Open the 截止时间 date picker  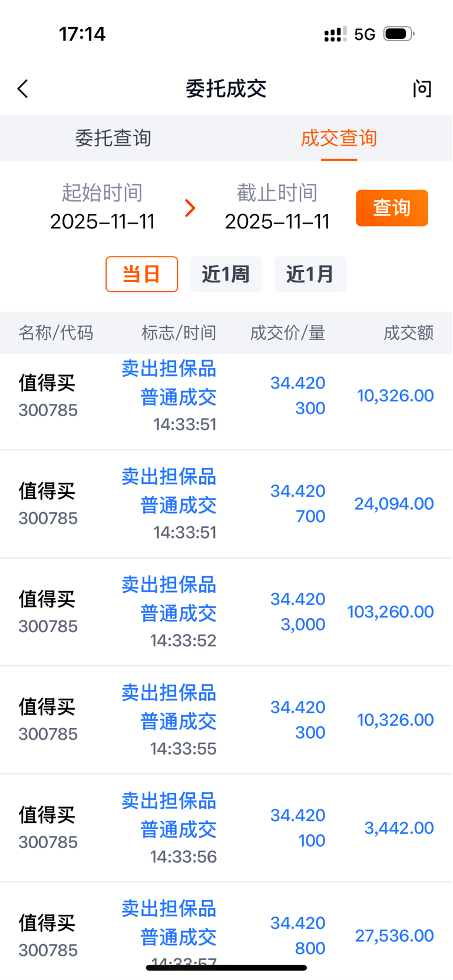click(x=277, y=207)
